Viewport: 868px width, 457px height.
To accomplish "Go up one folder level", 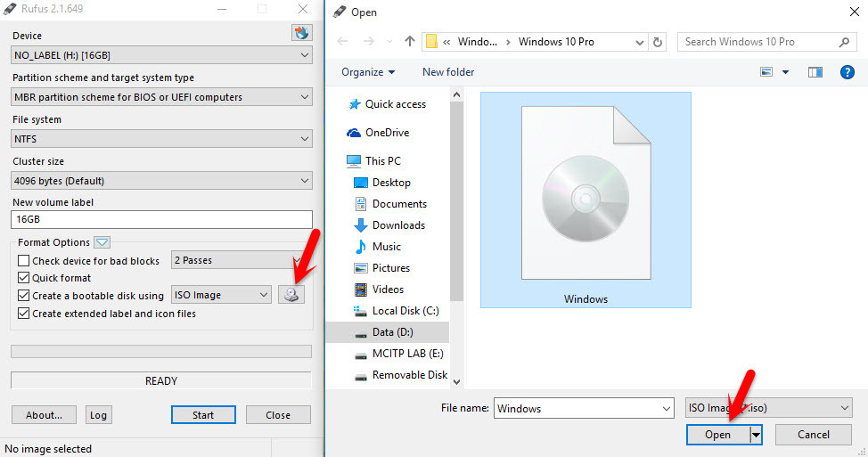I will (410, 42).
